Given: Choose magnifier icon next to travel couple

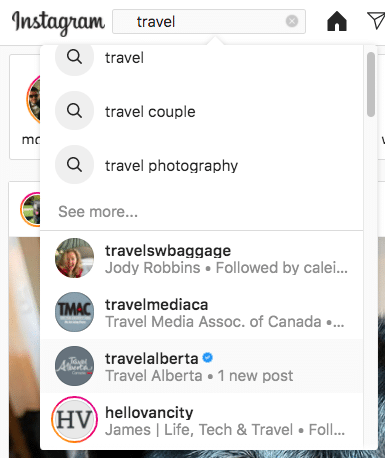Looking at the screenshot, I should pyautogui.click(x=74, y=111).
